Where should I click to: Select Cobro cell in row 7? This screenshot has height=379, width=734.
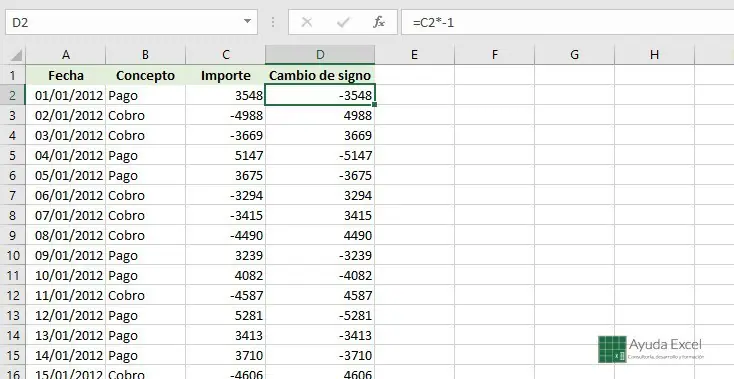click(x=146, y=195)
